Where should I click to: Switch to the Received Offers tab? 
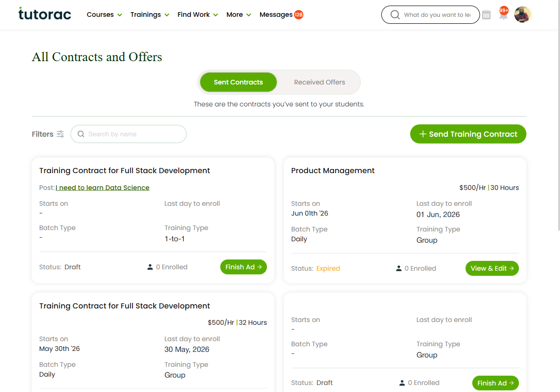320,82
